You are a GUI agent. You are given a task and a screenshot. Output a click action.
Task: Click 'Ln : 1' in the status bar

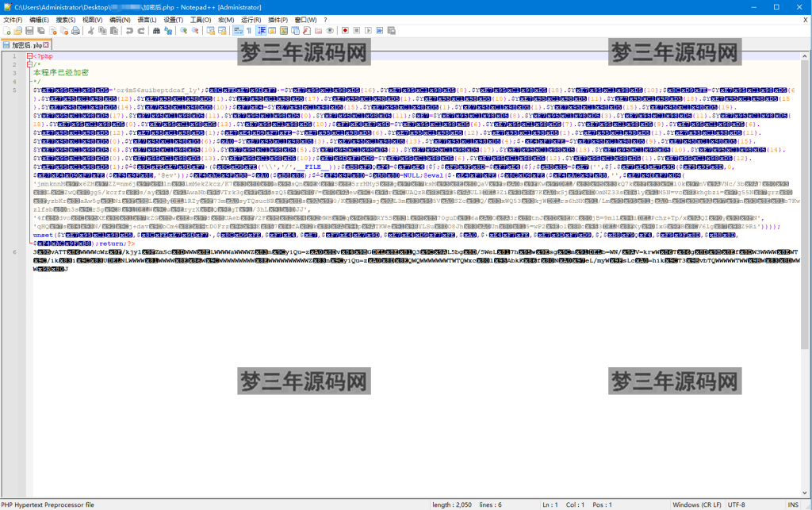pos(550,504)
